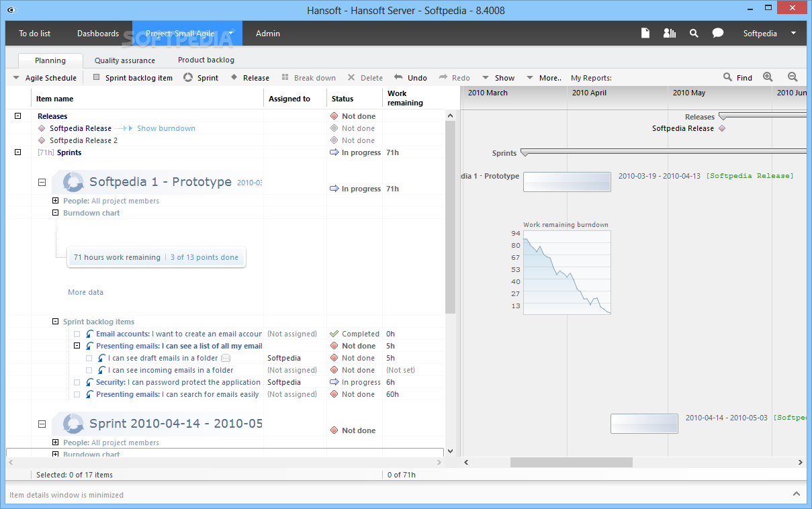Open the users/resources icon in top bar
Viewport: 812px width, 509px height.
pos(669,33)
